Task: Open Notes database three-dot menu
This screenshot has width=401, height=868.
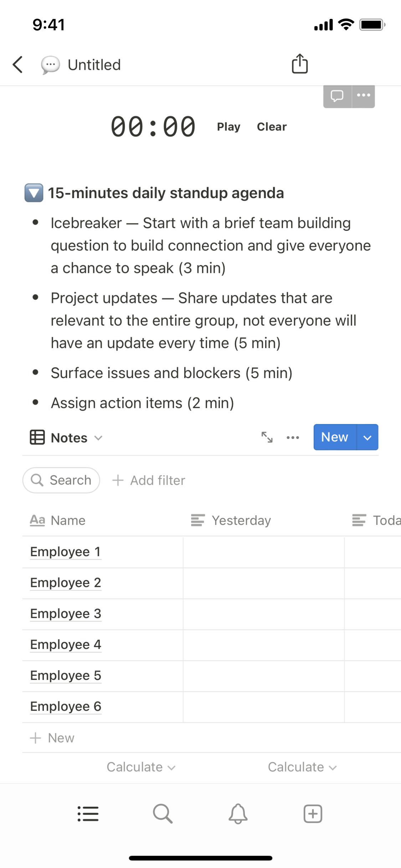Action: click(x=293, y=438)
